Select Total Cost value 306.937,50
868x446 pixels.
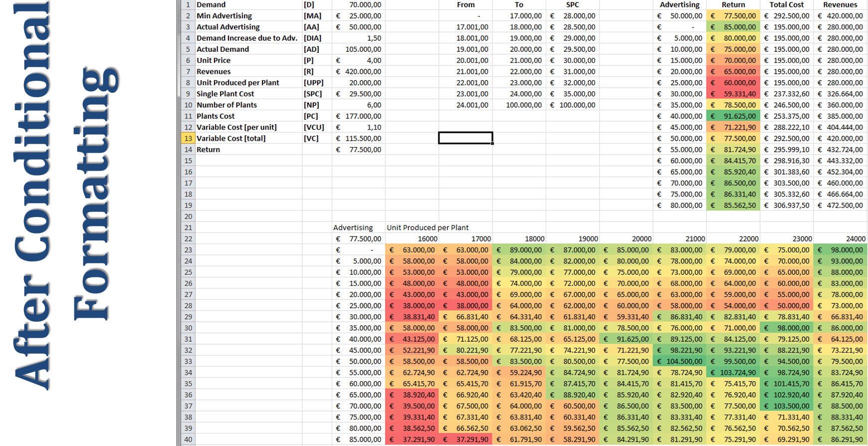[787, 205]
